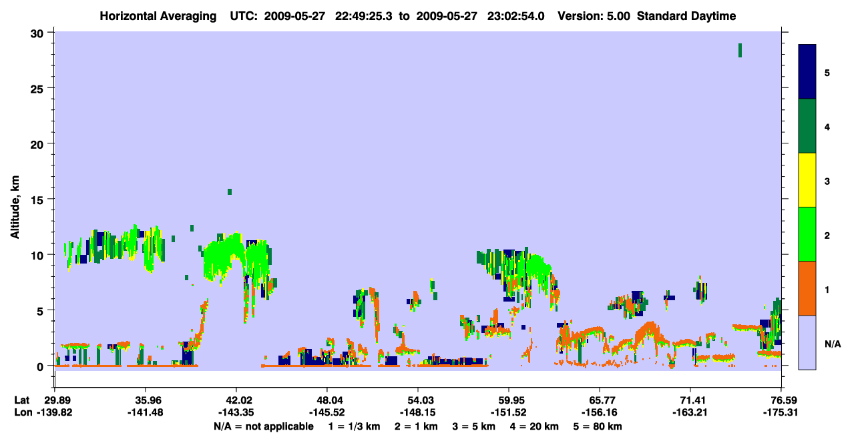The height and width of the screenshot is (445, 868).
Task: Click the 'Standard Daytime' text
Action: click(686, 16)
